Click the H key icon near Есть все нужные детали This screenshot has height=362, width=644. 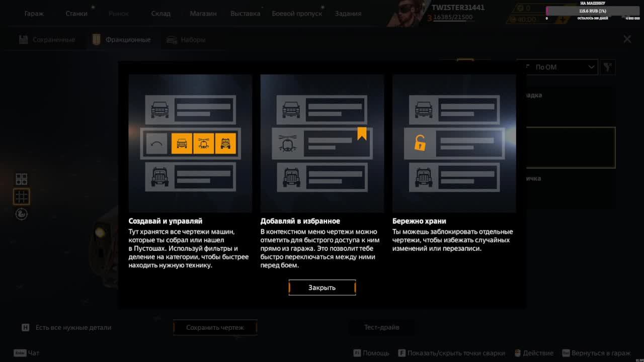point(25,327)
